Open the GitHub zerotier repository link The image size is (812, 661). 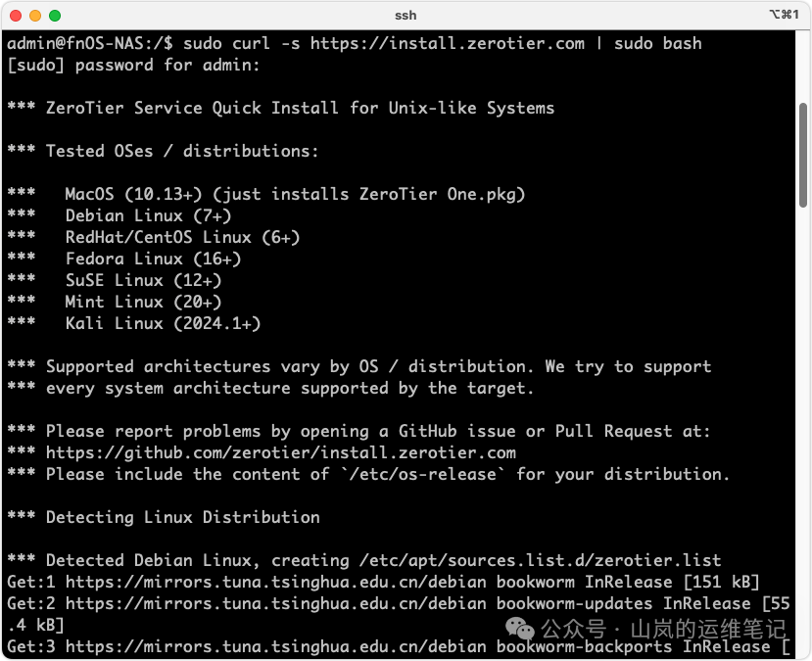[x=280, y=452]
